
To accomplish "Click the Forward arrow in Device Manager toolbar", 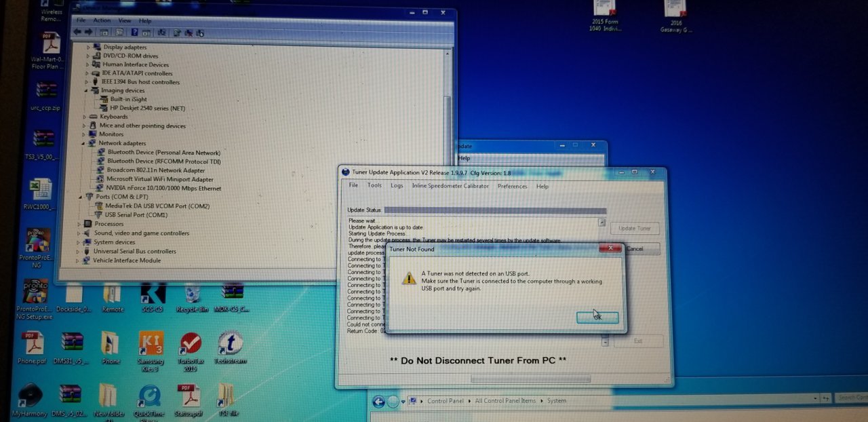I will (88, 32).
